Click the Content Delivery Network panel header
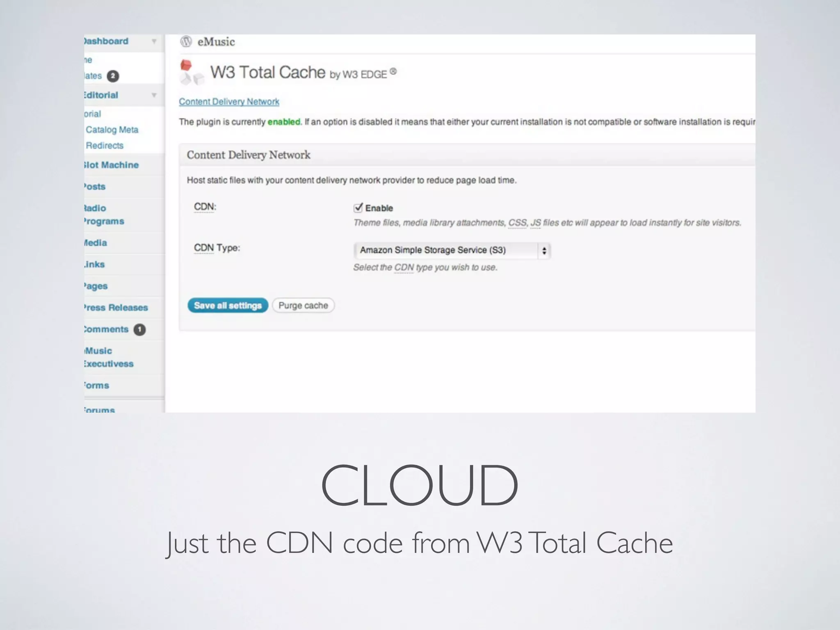Screen dimensions: 840x630 (x=467, y=155)
